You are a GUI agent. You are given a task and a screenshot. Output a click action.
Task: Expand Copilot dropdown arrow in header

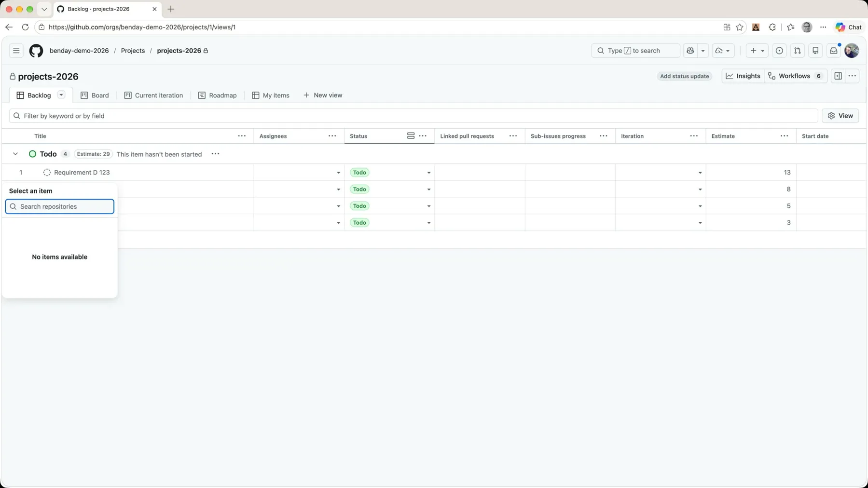click(x=703, y=51)
